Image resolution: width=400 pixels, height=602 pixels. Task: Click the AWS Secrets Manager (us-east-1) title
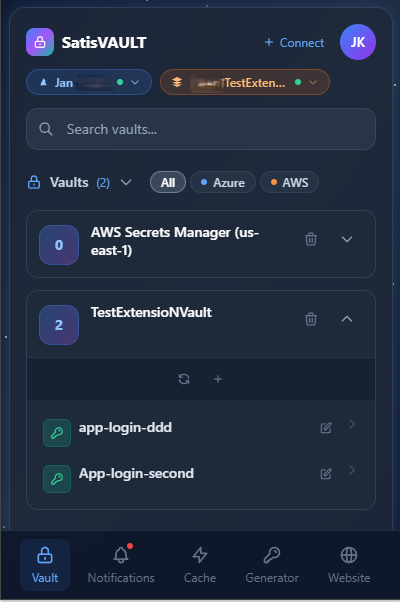(x=175, y=241)
